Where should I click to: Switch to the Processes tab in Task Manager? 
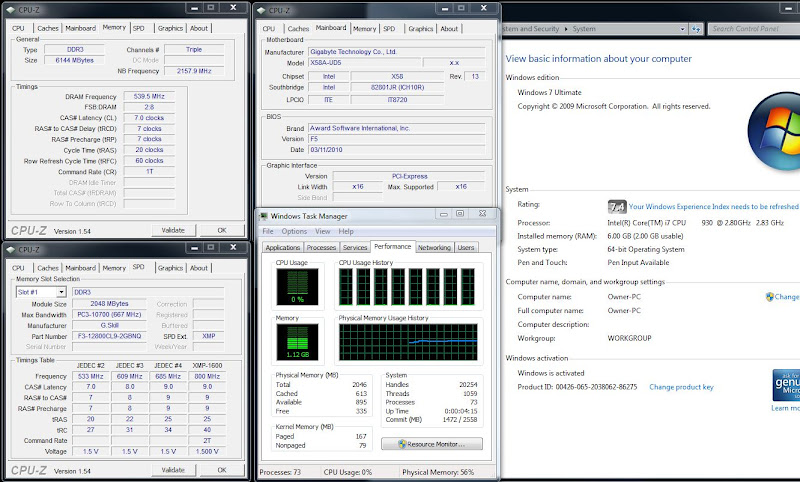(x=321, y=247)
